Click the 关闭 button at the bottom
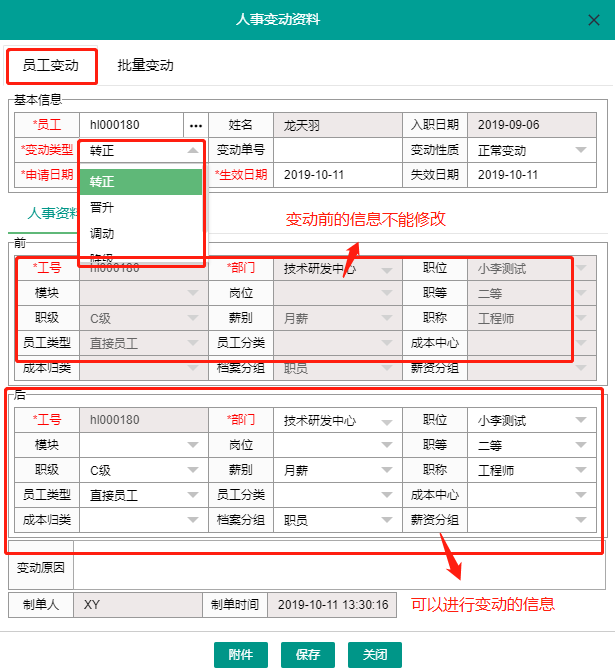Screen dimensions: 615x671 (375, 655)
